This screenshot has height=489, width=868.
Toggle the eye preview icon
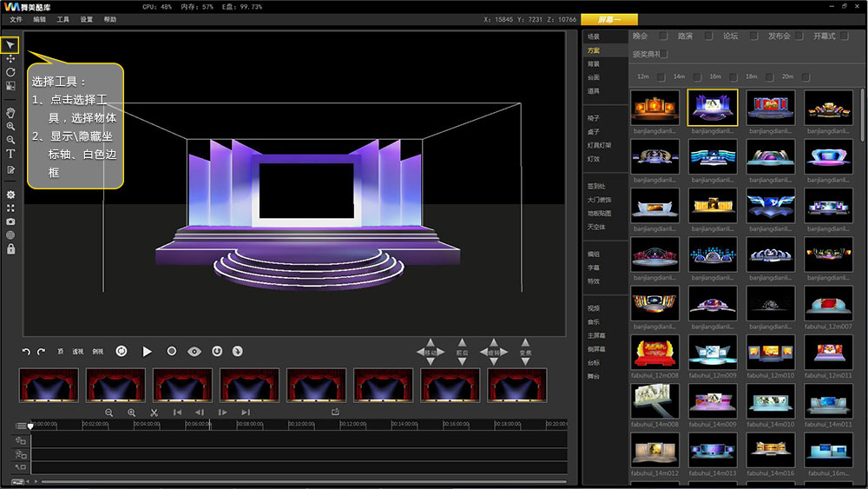pos(194,352)
